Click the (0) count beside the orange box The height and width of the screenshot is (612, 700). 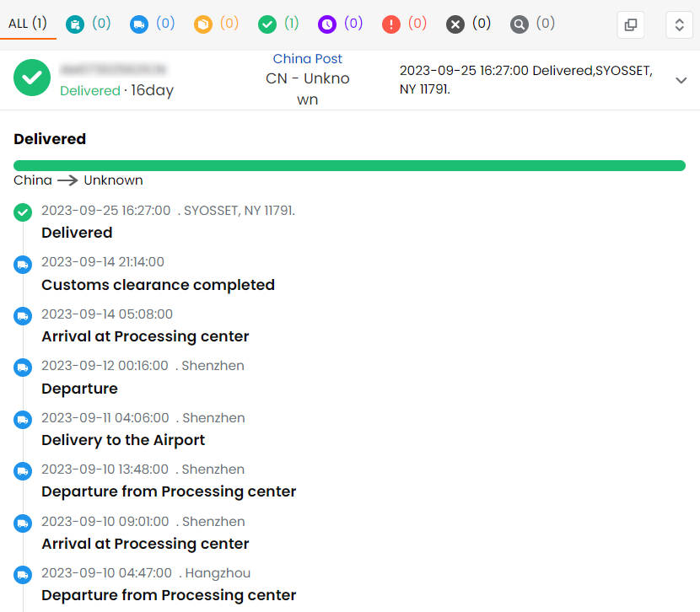[x=229, y=24]
